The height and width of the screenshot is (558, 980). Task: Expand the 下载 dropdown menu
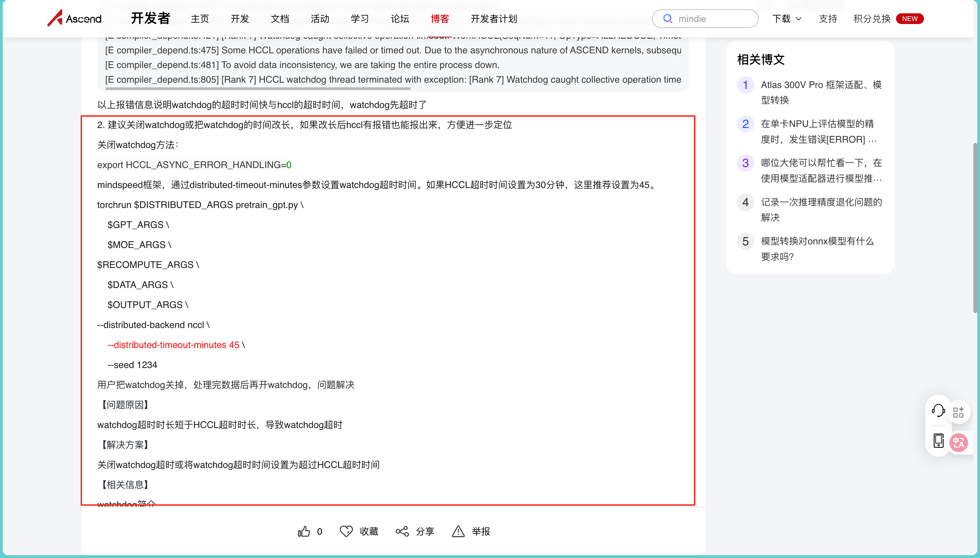(787, 19)
